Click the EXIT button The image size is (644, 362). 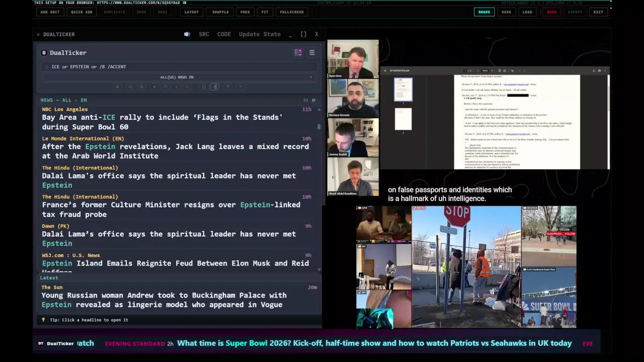pos(598,12)
